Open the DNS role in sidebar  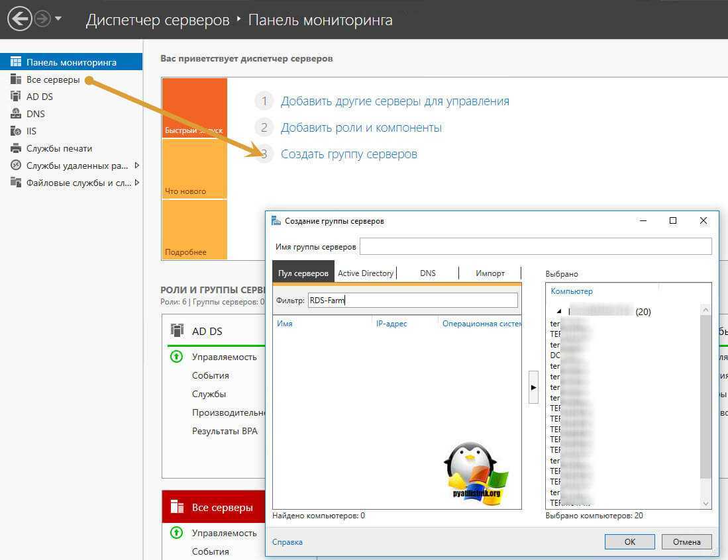[35, 114]
